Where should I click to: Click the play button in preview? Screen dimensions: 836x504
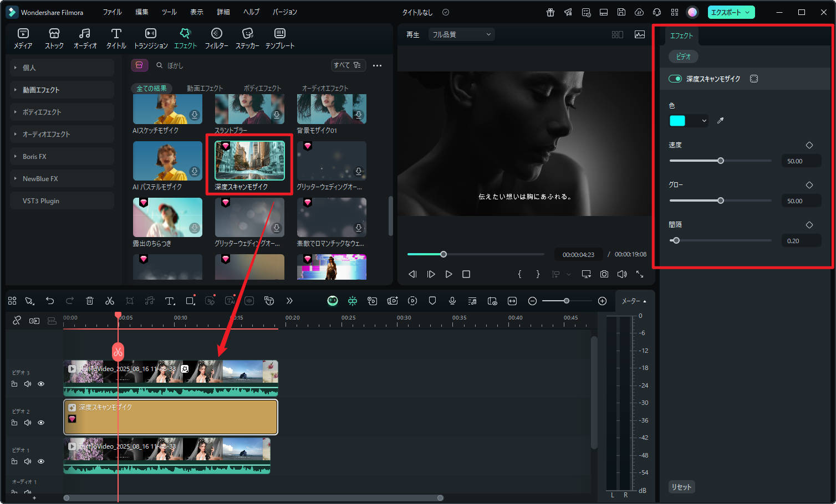pos(449,274)
